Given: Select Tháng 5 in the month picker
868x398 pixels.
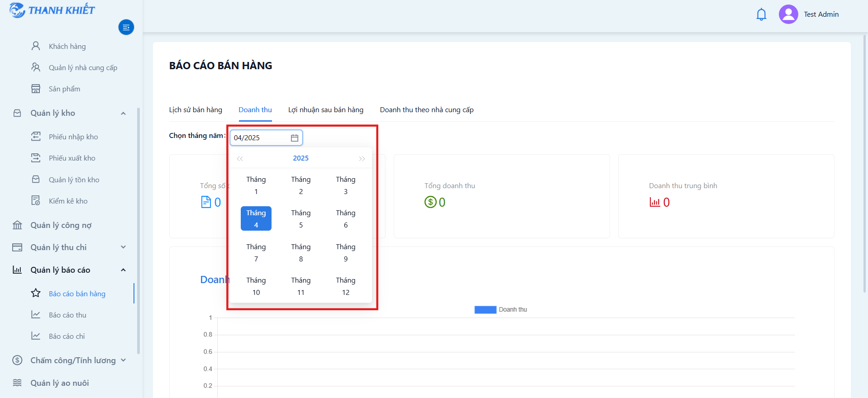Looking at the screenshot, I should coord(301,219).
